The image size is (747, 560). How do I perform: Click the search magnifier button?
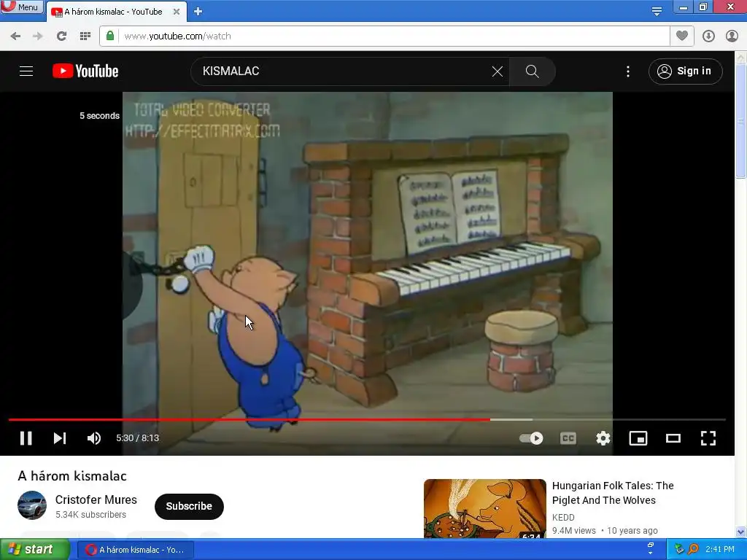(532, 71)
